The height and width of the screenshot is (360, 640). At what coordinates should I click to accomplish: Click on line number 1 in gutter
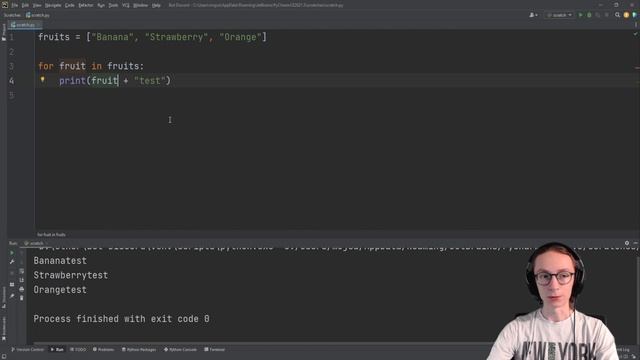pos(11,37)
